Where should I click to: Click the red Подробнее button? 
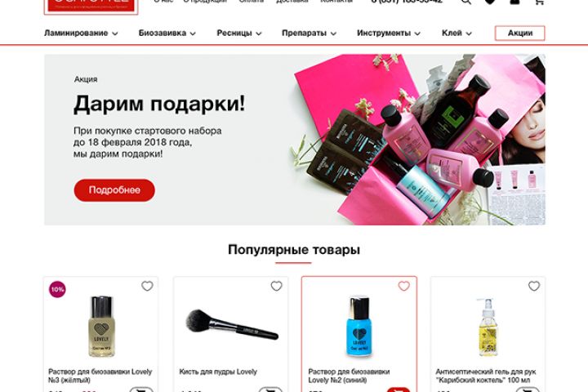click(x=114, y=190)
